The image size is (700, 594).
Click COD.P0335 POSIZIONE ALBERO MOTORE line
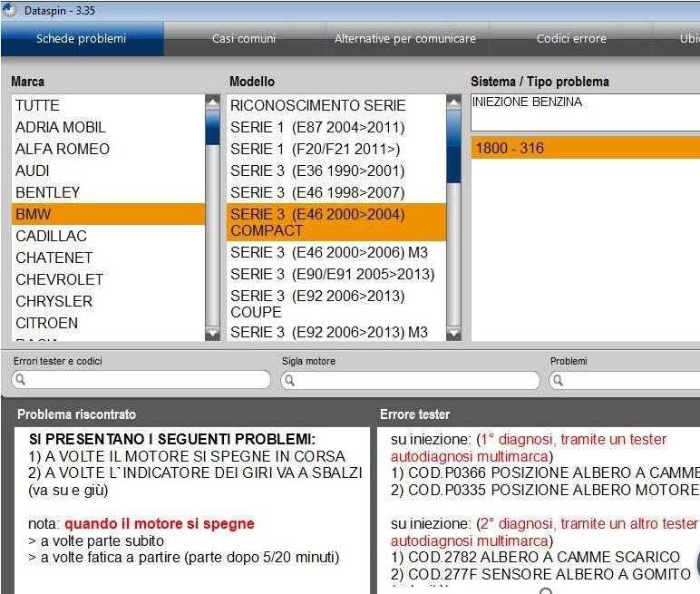coord(545,490)
